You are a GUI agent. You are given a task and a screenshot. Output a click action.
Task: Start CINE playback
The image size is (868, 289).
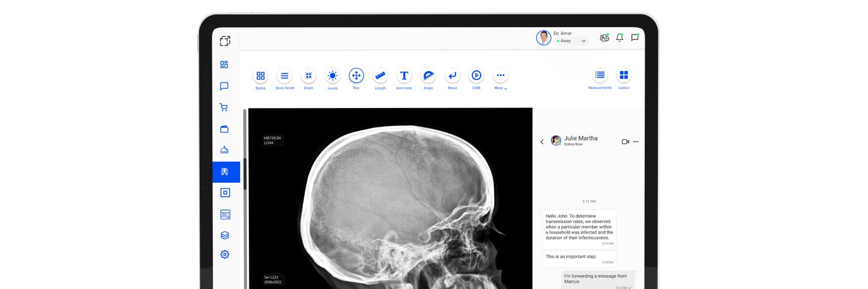[476, 76]
